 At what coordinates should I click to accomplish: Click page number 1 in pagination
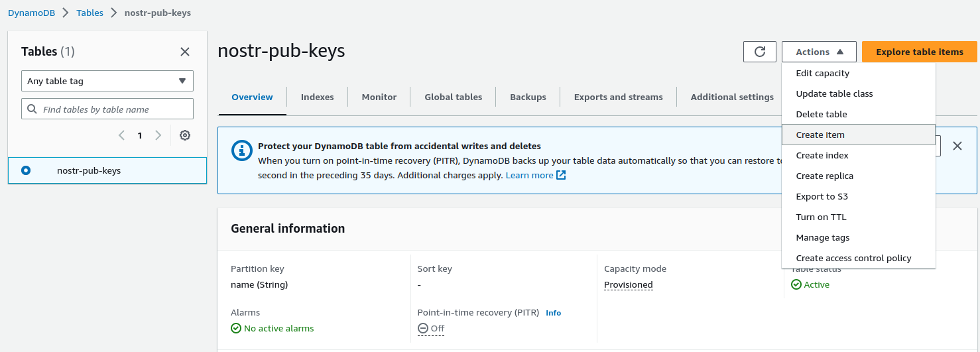[140, 135]
